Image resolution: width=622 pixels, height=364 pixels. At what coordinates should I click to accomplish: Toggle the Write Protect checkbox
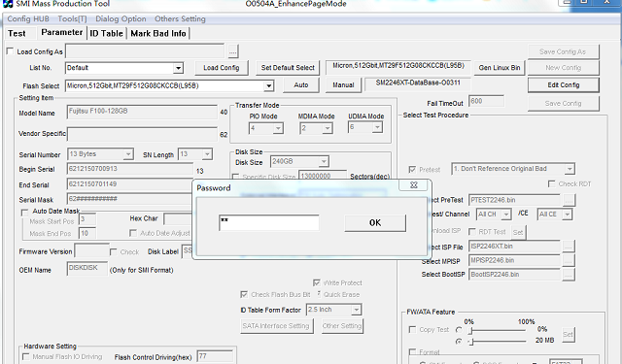click(317, 282)
